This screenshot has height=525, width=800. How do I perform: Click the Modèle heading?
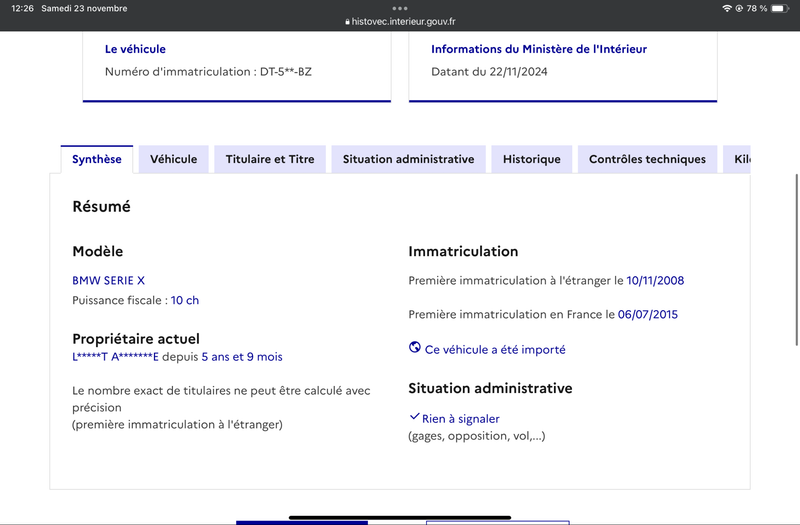(97, 251)
